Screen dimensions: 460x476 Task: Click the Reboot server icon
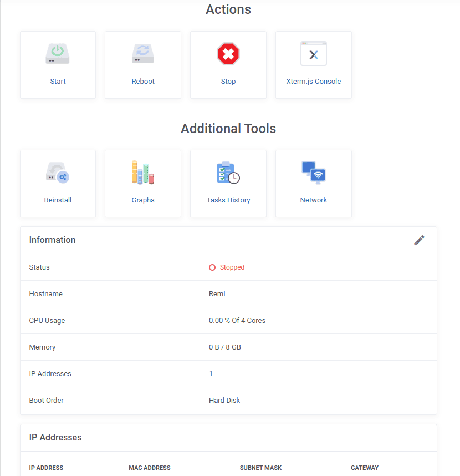(x=143, y=54)
